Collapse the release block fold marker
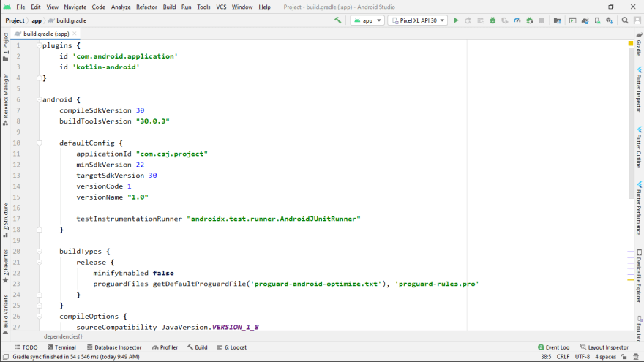644x362 pixels. tap(39, 262)
